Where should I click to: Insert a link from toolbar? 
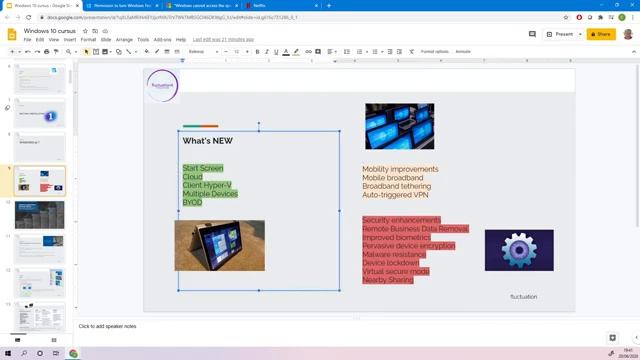coord(308,52)
